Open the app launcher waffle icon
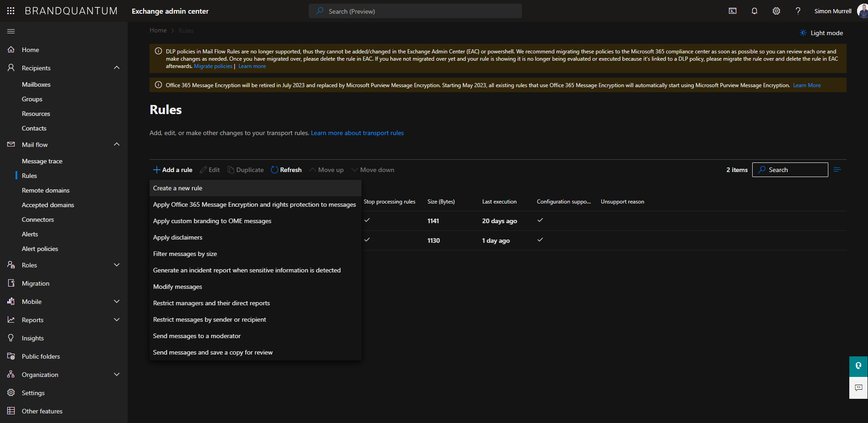 (11, 11)
